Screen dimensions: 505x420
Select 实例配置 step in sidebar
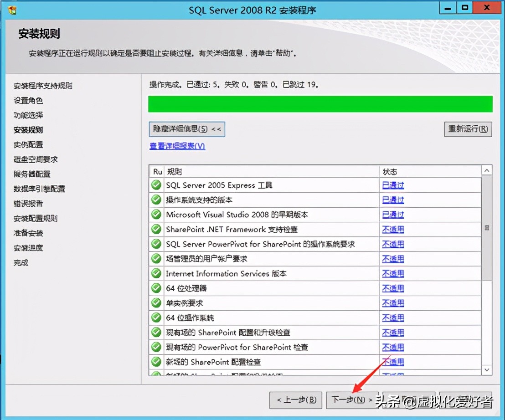tap(28, 144)
